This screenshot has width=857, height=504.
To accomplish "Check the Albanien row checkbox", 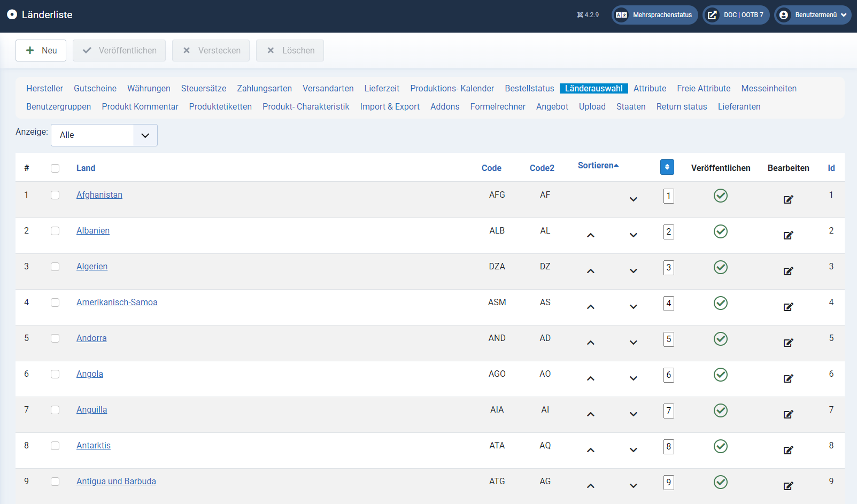I will coord(55,231).
